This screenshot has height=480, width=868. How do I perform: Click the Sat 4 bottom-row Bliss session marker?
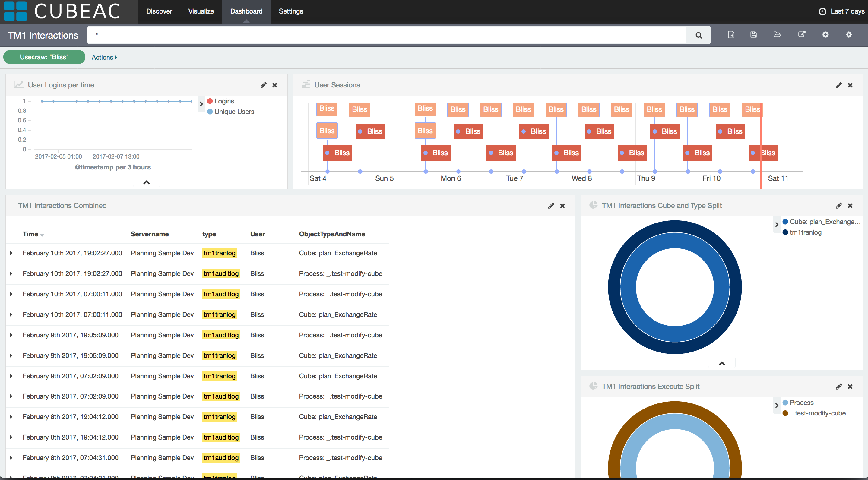pyautogui.click(x=337, y=153)
